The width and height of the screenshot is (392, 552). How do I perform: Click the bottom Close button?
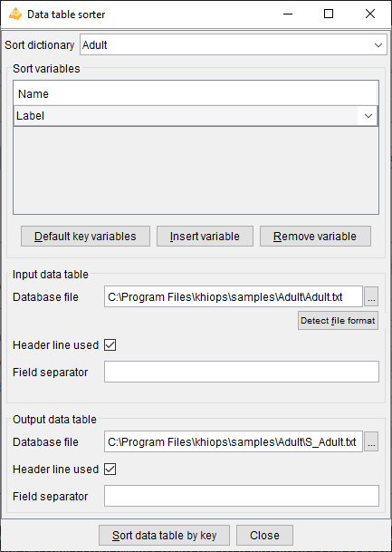pos(264,535)
